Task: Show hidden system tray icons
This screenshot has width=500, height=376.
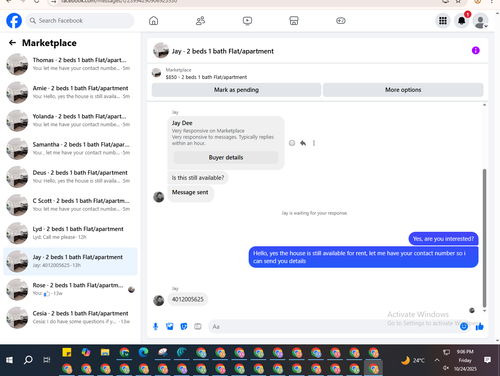Action: (x=437, y=360)
